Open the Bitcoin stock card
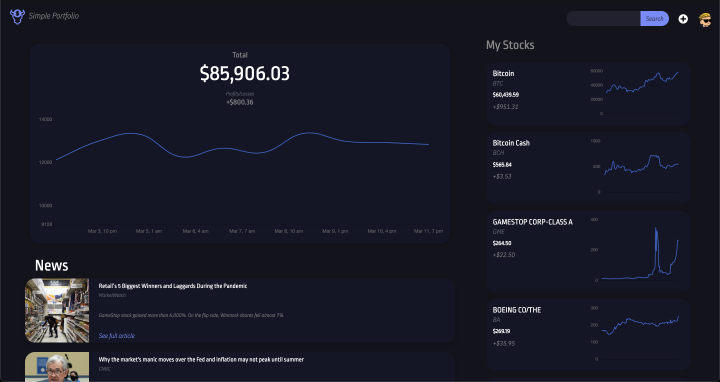 click(588, 94)
